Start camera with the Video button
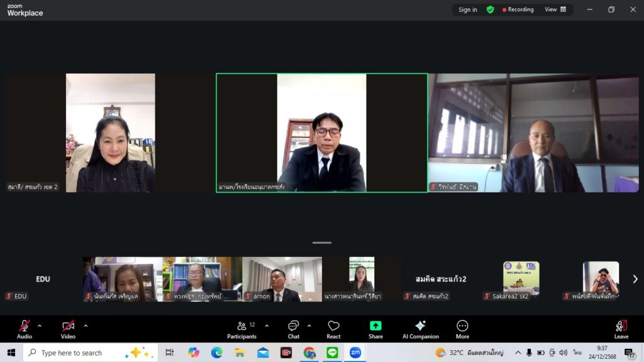The width and height of the screenshot is (644, 362). click(x=68, y=329)
